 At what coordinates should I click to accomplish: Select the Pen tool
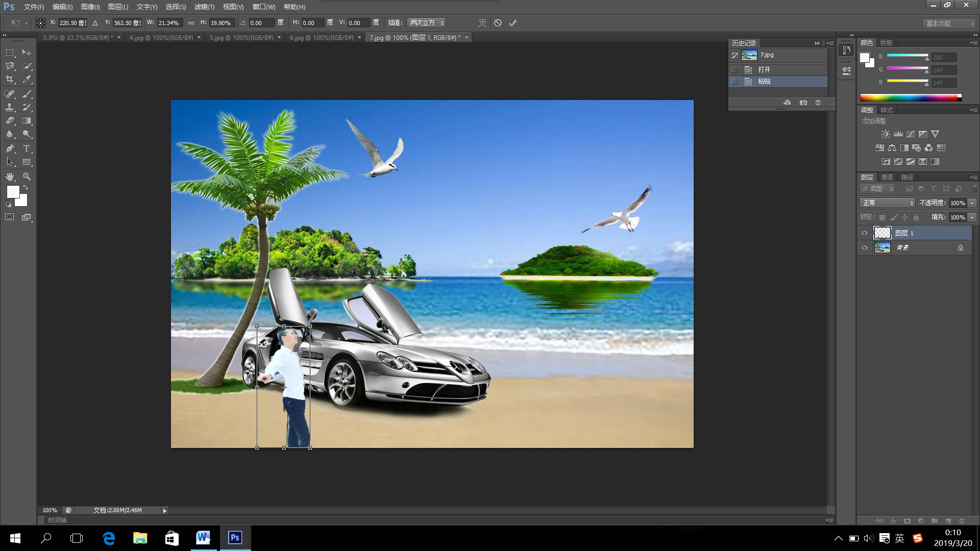coord(10,148)
